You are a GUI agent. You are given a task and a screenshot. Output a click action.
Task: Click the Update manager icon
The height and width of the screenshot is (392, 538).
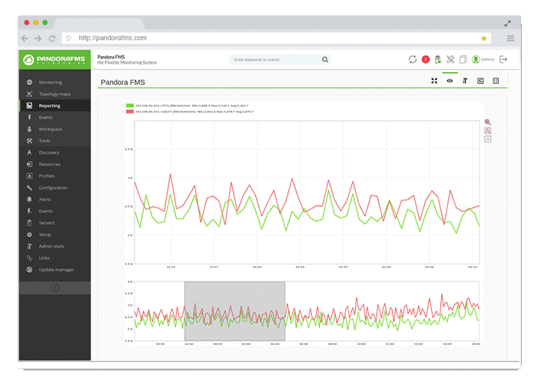(x=29, y=270)
